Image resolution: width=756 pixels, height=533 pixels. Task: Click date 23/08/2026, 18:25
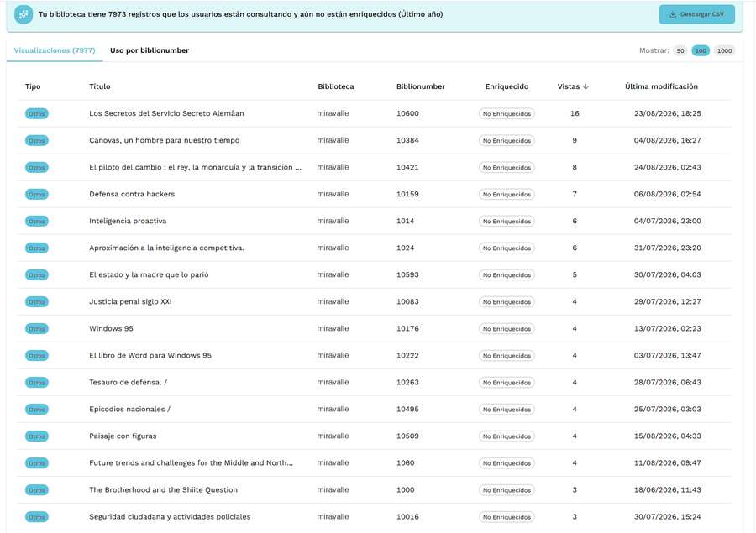[667, 113]
